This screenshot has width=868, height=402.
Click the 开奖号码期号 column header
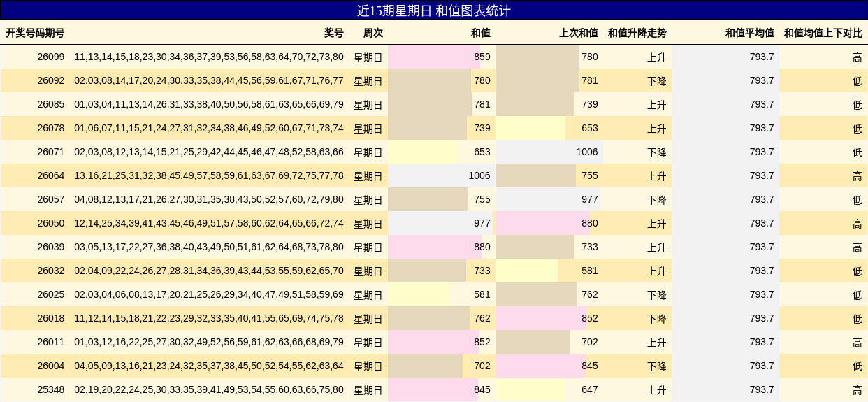click(35, 33)
